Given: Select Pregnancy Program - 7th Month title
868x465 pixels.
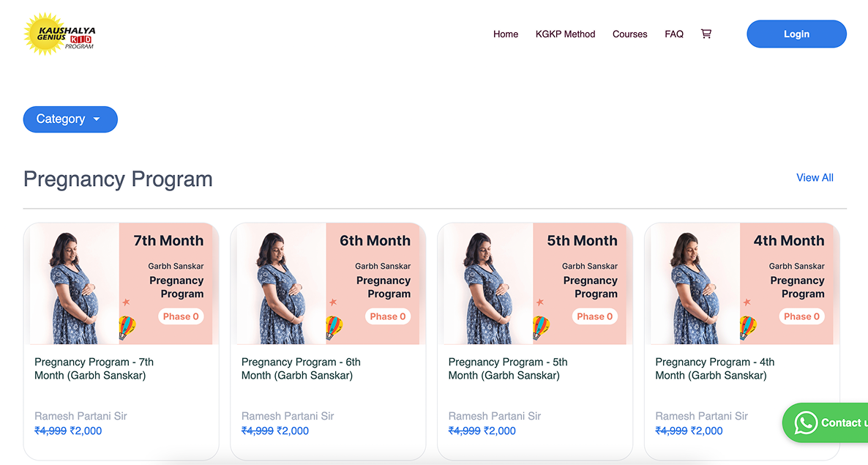Looking at the screenshot, I should 94,368.
